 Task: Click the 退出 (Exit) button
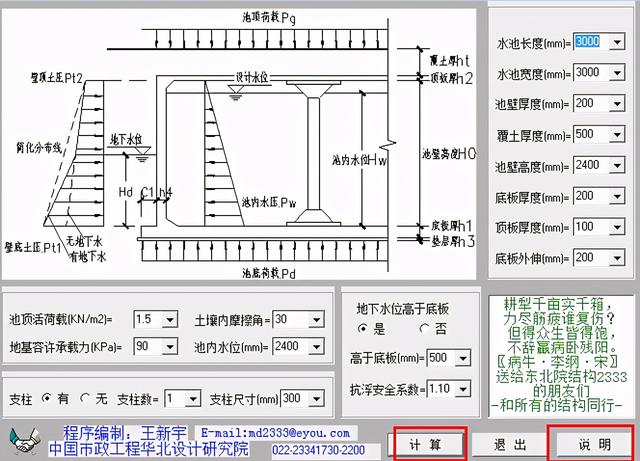tap(510, 444)
